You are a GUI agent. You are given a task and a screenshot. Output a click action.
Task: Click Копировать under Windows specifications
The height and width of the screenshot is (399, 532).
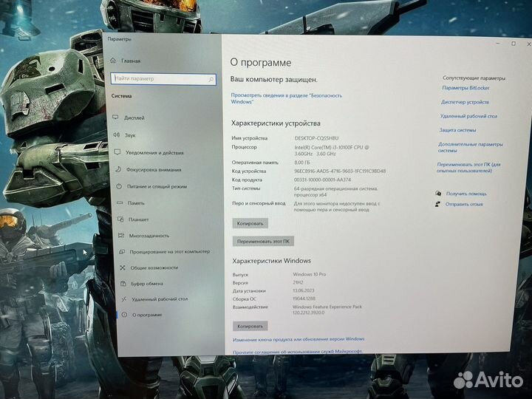click(250, 326)
